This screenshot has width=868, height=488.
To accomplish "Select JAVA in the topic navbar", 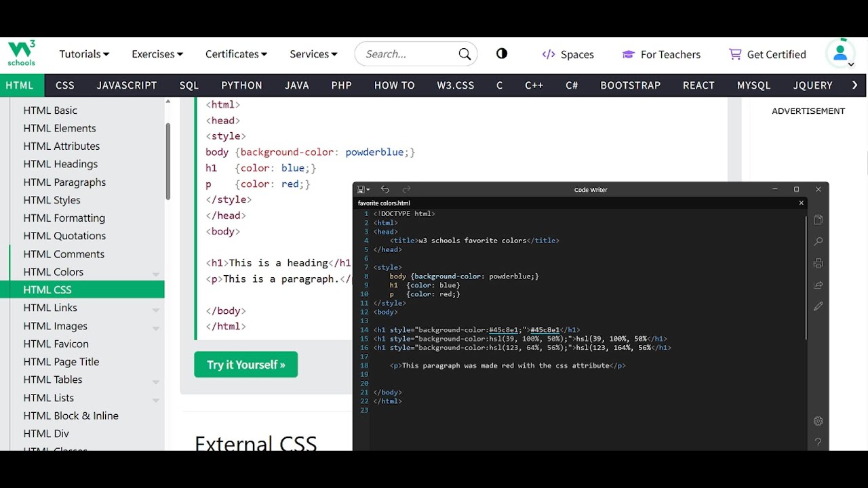I will (297, 85).
